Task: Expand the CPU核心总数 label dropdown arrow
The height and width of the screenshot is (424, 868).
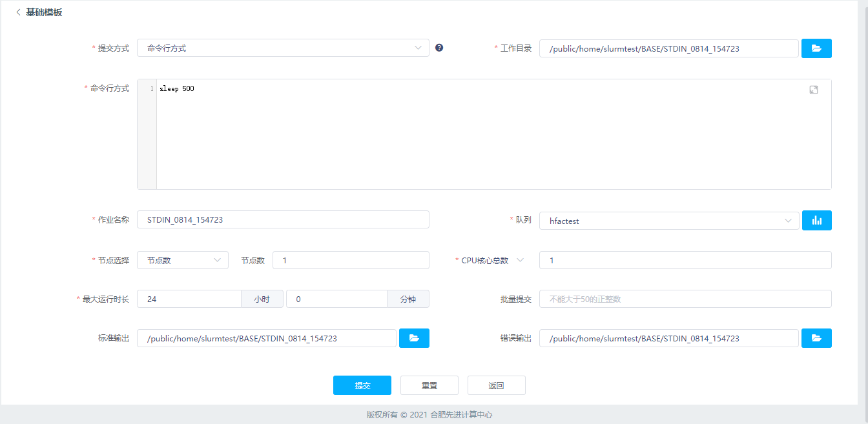Action: pyautogui.click(x=520, y=260)
